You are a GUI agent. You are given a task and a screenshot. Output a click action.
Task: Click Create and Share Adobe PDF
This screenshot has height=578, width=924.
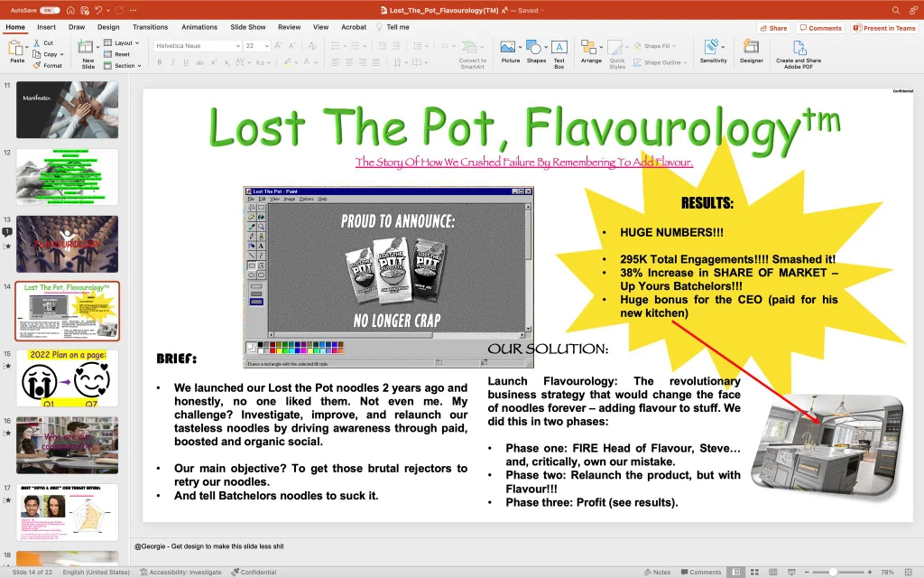799,52
